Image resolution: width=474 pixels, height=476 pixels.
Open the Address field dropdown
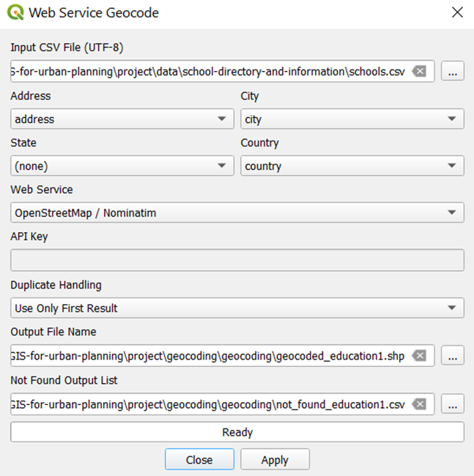pos(122,119)
